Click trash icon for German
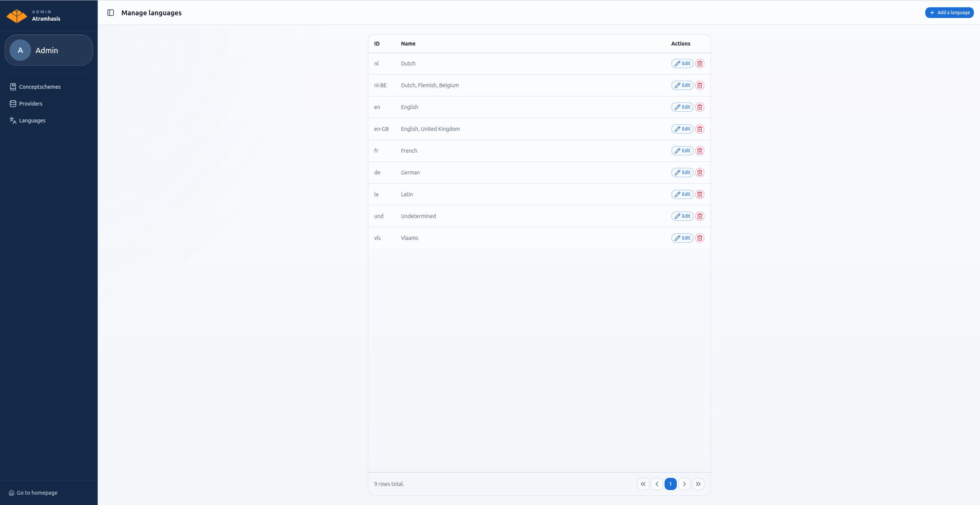Image resolution: width=980 pixels, height=505 pixels. coord(699,173)
